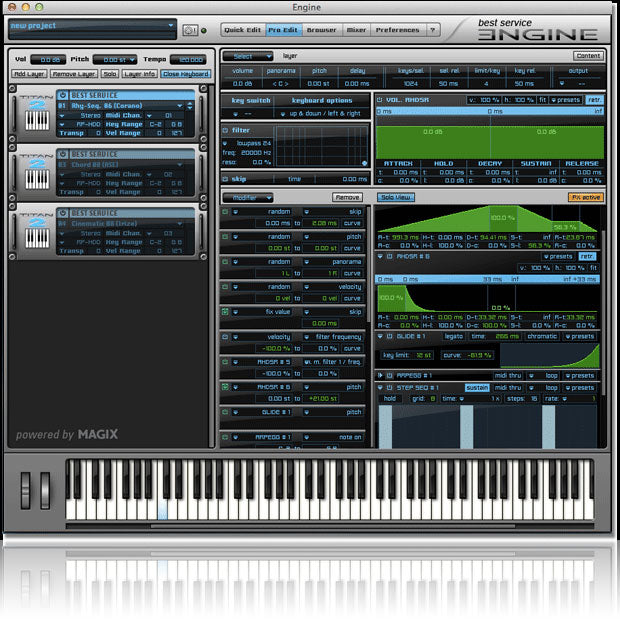Toggle power icon on Chord 88 layer
The height and width of the screenshot is (620, 620).
click(63, 154)
